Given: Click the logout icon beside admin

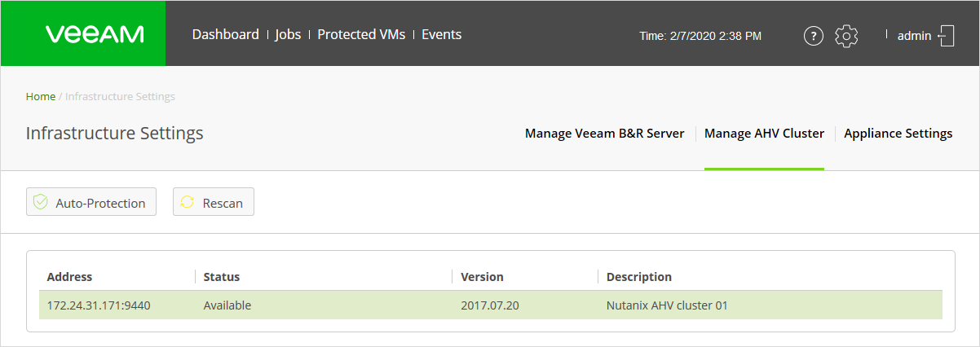Looking at the screenshot, I should (x=946, y=36).
